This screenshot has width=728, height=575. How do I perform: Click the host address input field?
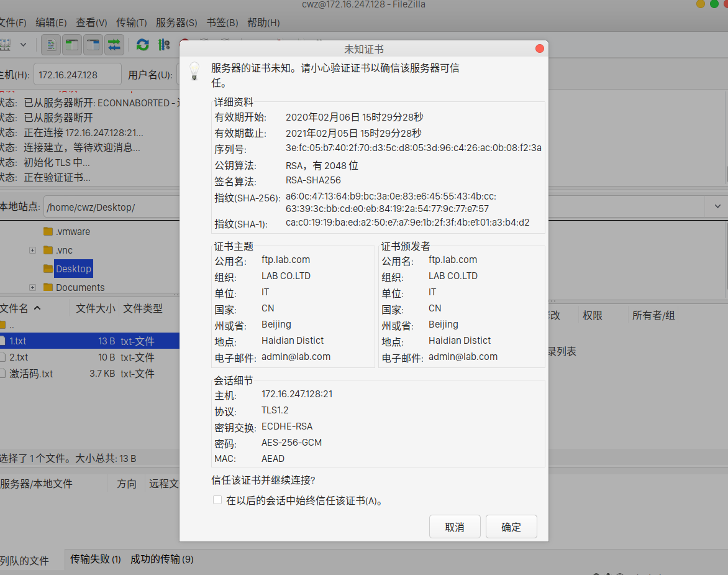point(78,75)
